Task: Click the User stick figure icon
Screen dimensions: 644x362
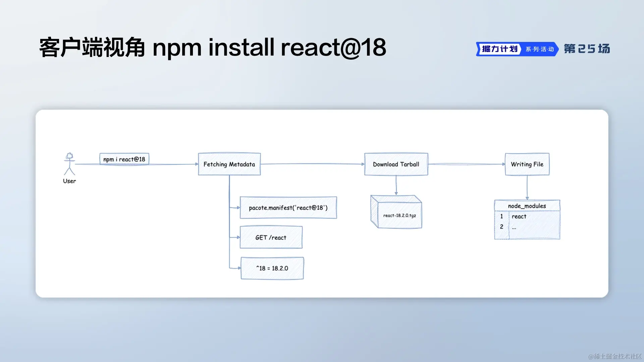Action: pos(69,164)
